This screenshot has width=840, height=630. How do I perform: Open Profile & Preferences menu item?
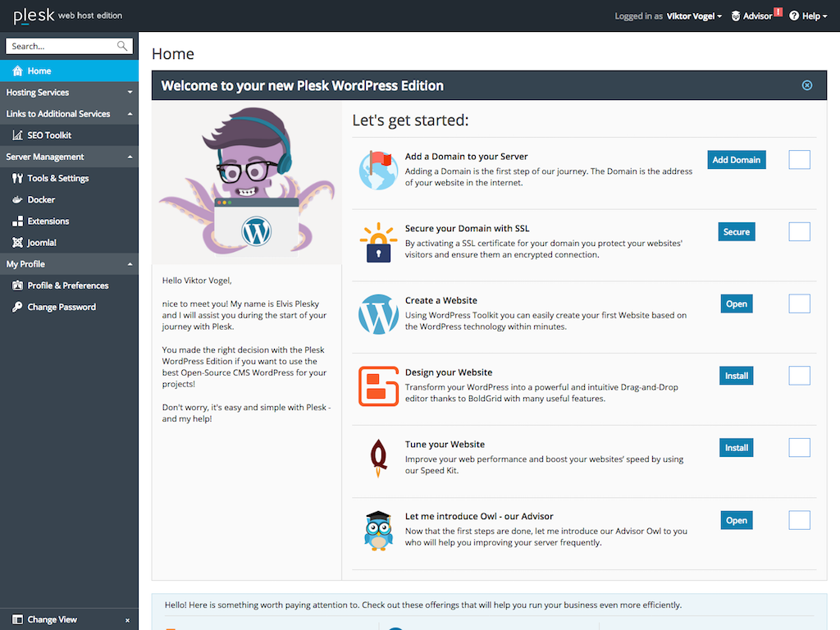(x=69, y=285)
